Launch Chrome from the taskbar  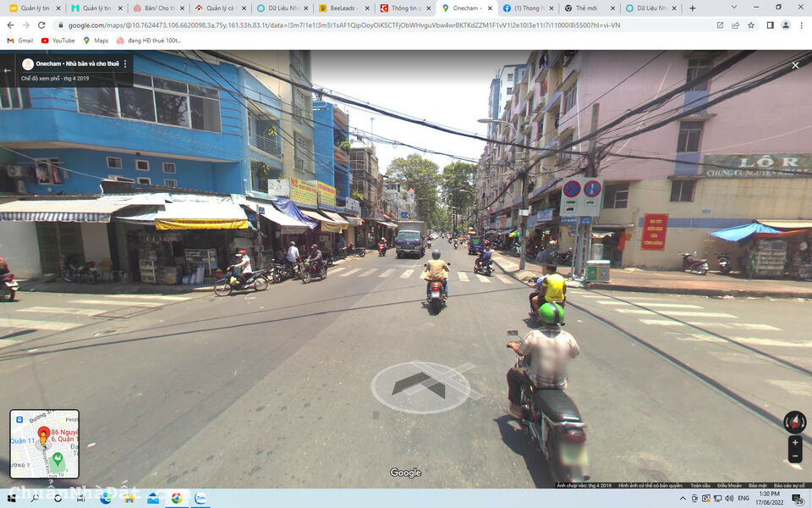(x=176, y=499)
